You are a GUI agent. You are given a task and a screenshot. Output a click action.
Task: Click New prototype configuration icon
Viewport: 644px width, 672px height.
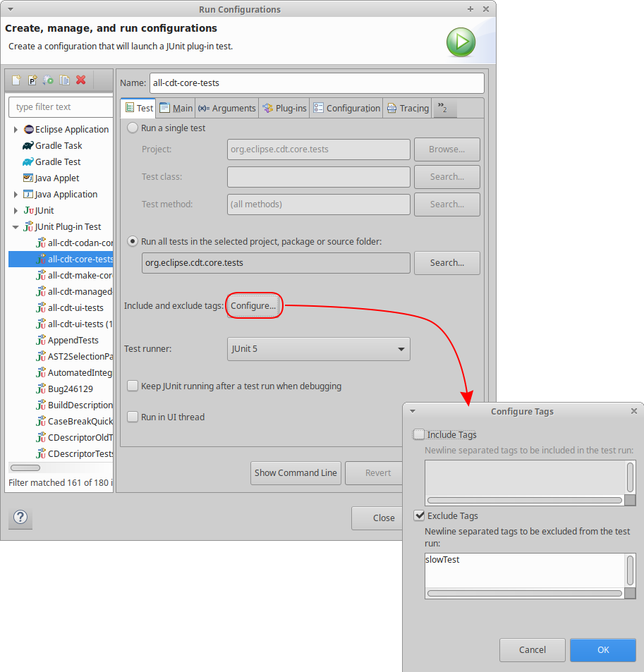click(32, 80)
